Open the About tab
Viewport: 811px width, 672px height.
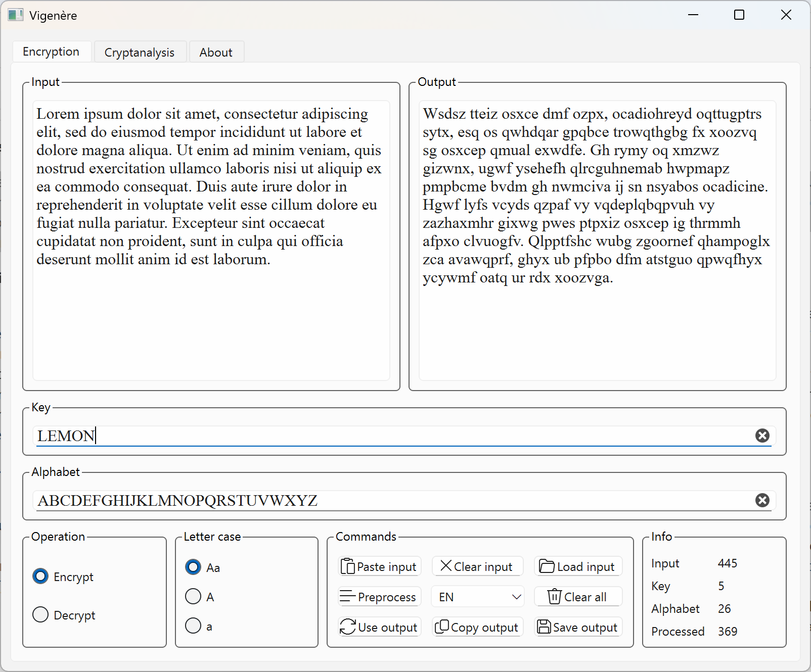pos(216,53)
